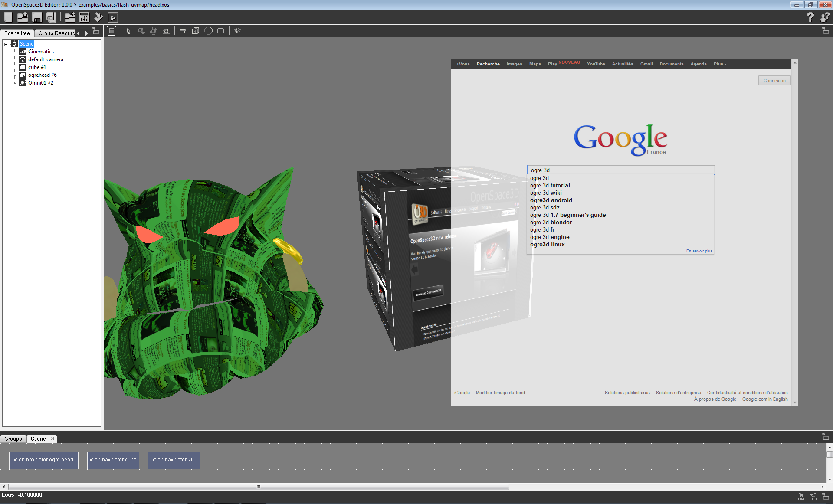Click the Connexion button on Google
The height and width of the screenshot is (504, 833).
(774, 81)
